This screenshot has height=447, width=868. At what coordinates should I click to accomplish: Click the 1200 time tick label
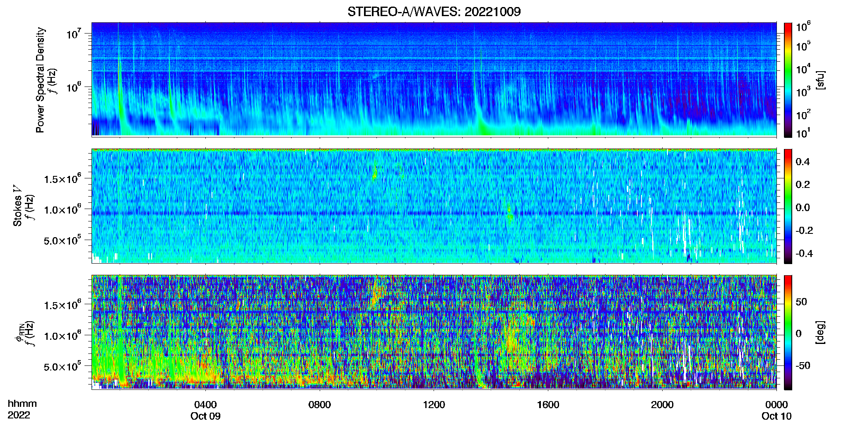434,405
